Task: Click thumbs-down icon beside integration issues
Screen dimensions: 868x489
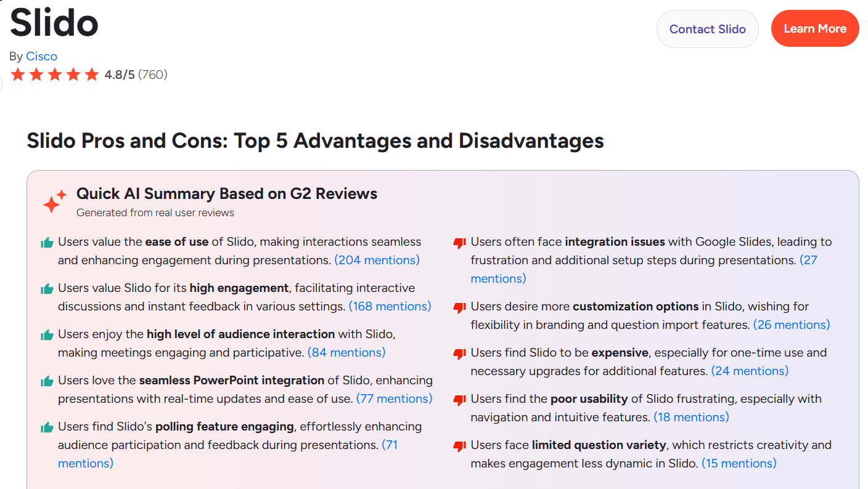Action: tap(459, 243)
